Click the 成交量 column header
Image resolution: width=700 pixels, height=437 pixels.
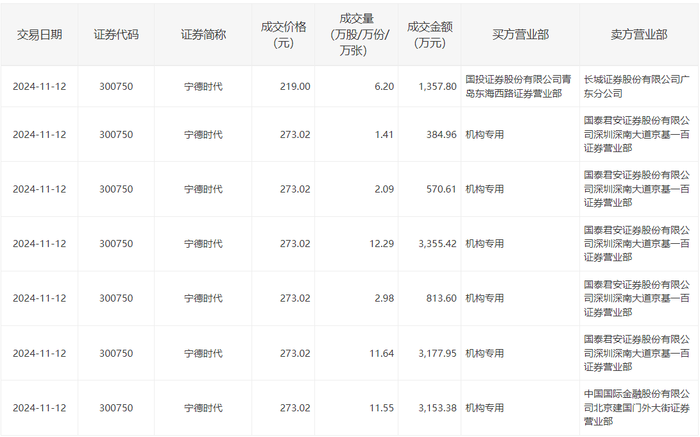click(356, 35)
